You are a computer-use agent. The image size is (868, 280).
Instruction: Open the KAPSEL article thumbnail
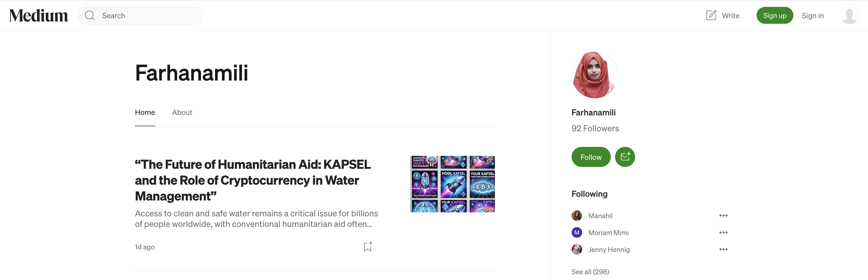tap(452, 184)
